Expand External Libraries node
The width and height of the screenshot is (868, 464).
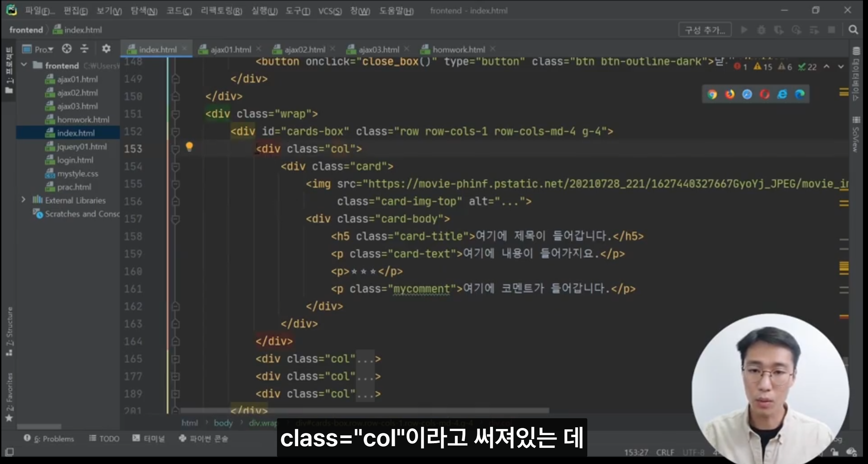pyautogui.click(x=23, y=200)
